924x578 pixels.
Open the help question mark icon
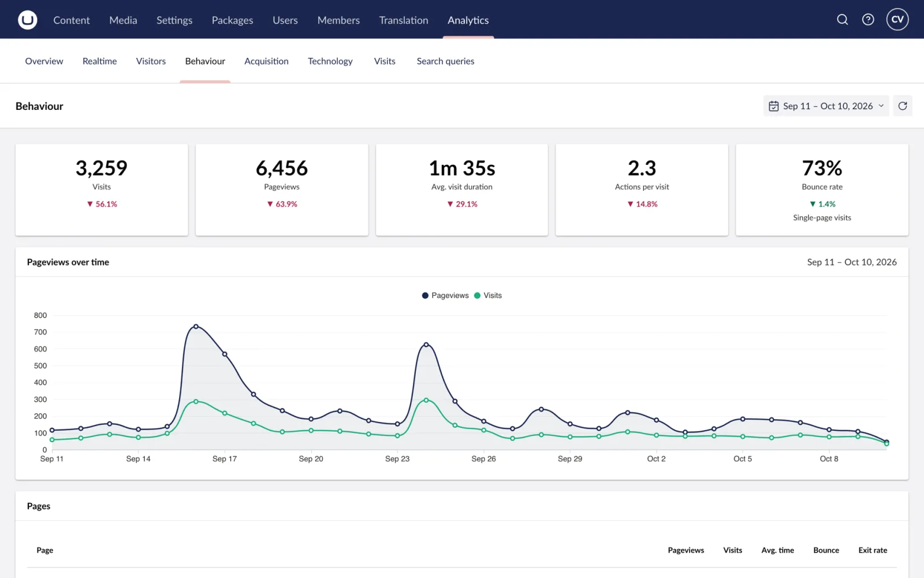[868, 20]
